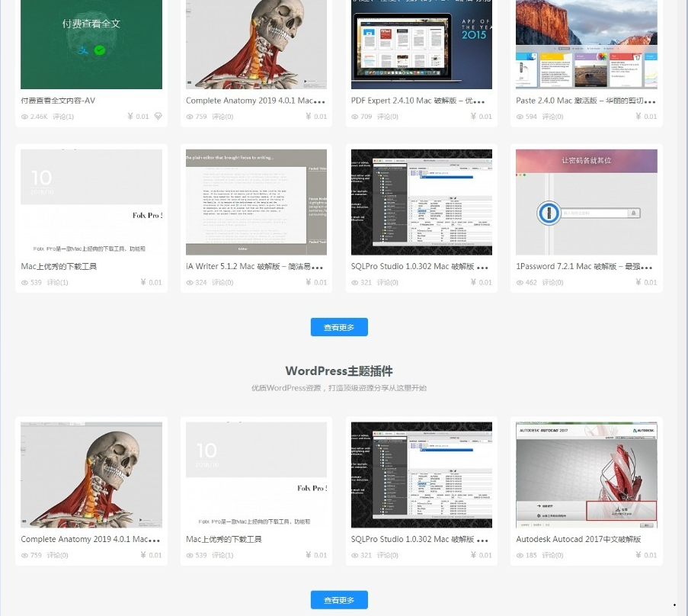Viewport: 688px width, 616px height.
Task: Click the 2.46K view count text
Action: coord(39,117)
